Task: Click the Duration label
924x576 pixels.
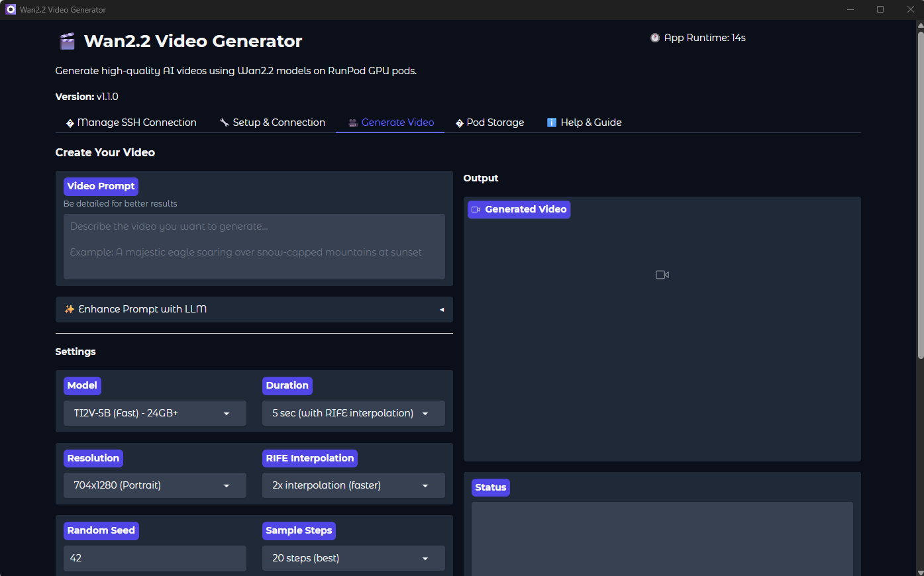Action: tap(287, 385)
